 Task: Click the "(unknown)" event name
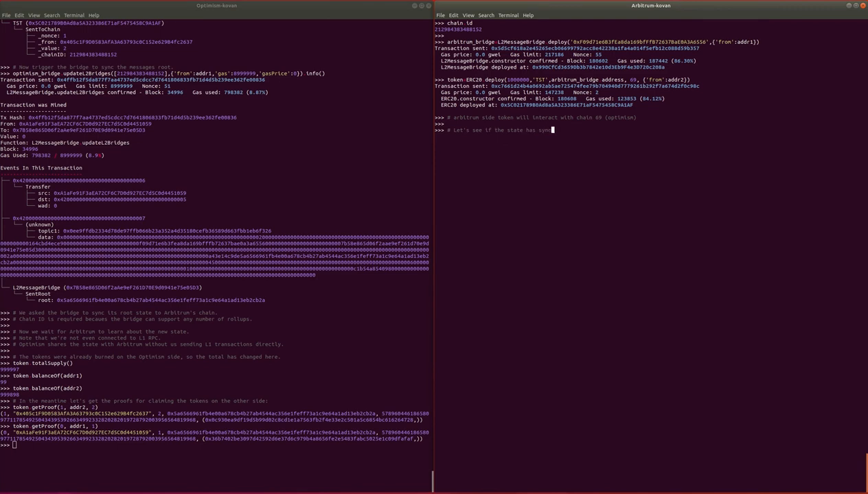pos(39,224)
